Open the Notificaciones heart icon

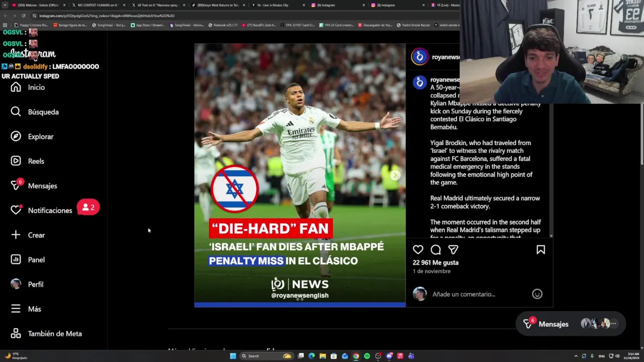pyautogui.click(x=16, y=210)
